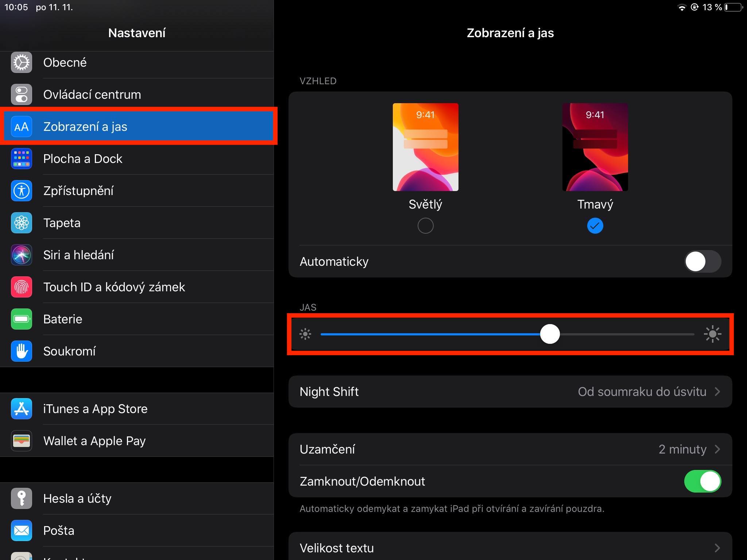Tap the Touch ID fingerprint icon
Viewport: 747px width, 560px height.
(22, 287)
